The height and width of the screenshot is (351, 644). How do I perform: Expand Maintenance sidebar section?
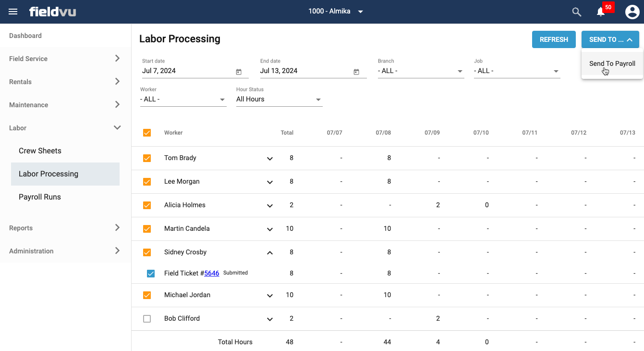tap(65, 105)
